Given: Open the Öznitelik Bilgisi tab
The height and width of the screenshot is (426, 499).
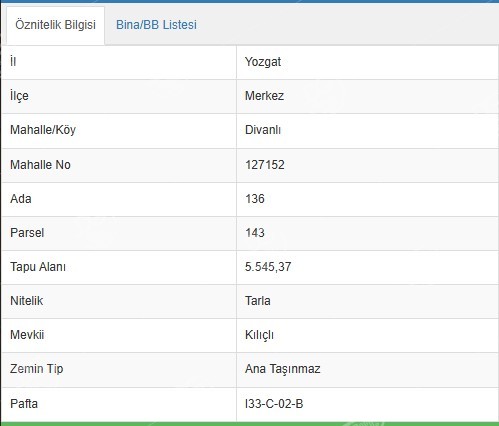Looking at the screenshot, I should (x=55, y=25).
